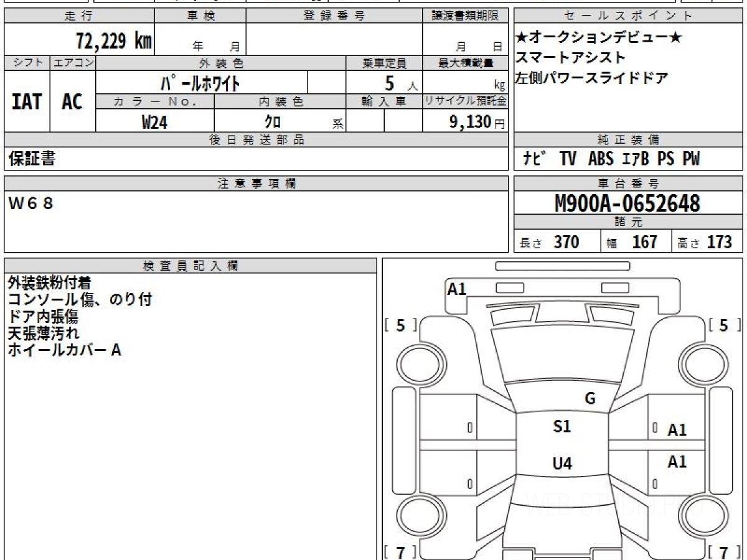Click the ナビ equipment entry
Screen dimensions: 747x560
pyautogui.click(x=535, y=159)
